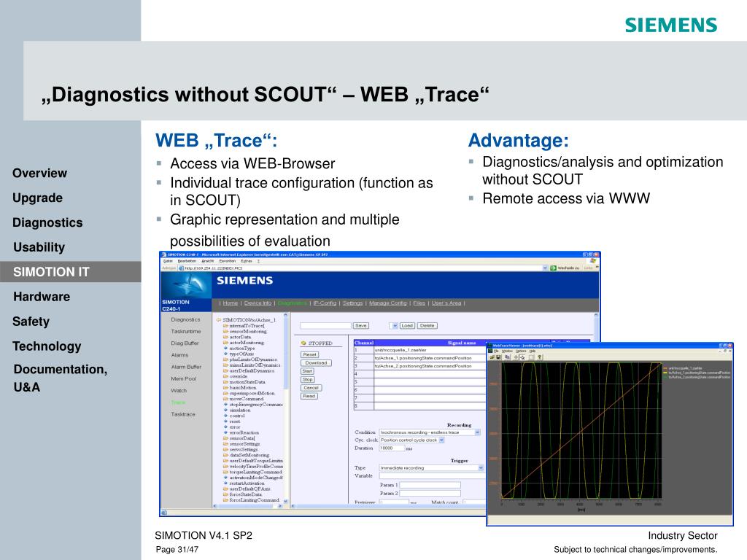
Task: Click Load configuration button
Action: (x=407, y=326)
